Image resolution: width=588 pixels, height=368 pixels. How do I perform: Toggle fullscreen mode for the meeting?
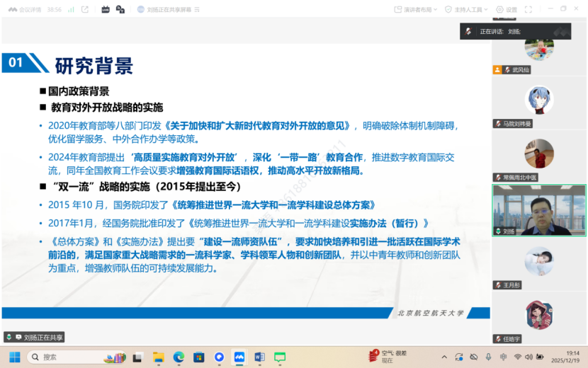528,9
